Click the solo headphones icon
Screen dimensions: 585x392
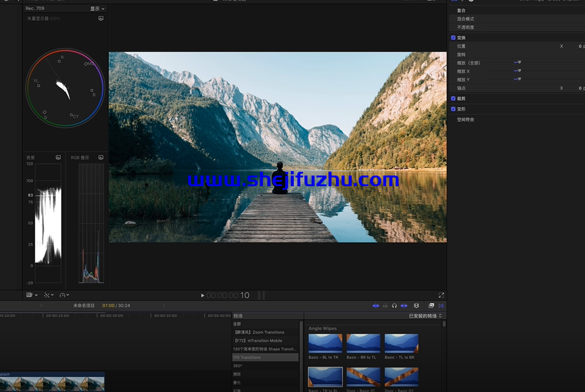tap(394, 306)
